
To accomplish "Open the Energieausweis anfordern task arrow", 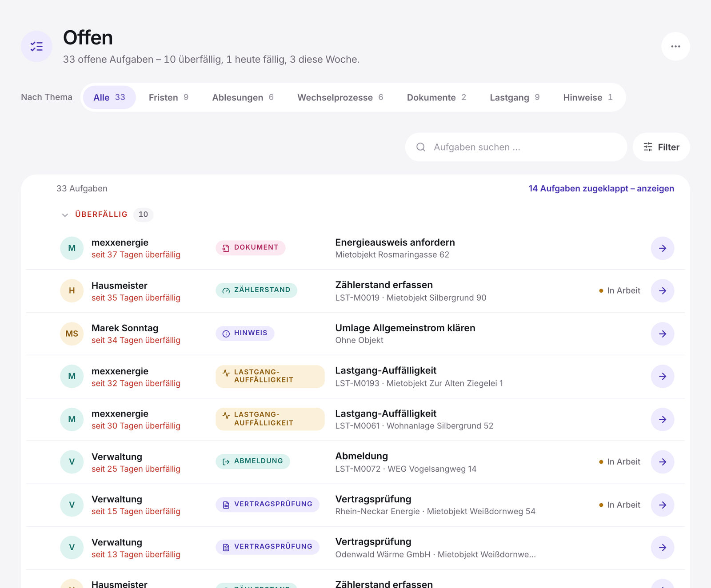I will pyautogui.click(x=663, y=248).
